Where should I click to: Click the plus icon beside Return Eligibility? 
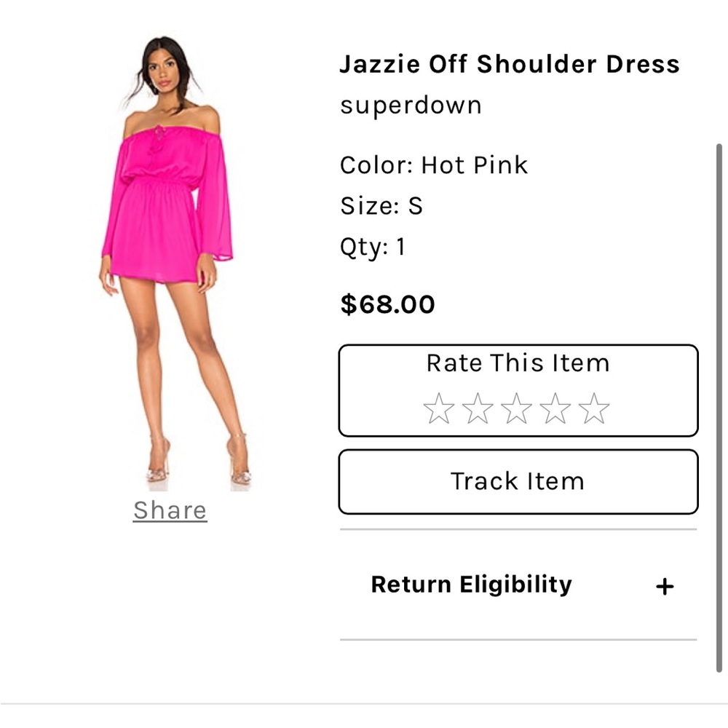click(664, 585)
